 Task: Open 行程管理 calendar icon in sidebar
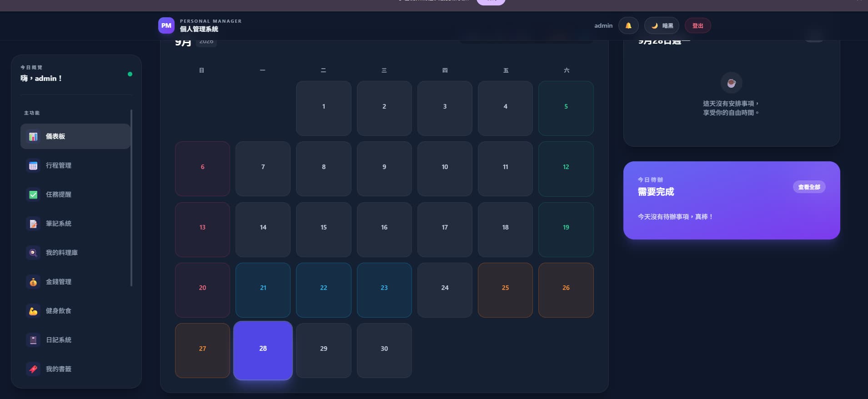(x=33, y=165)
